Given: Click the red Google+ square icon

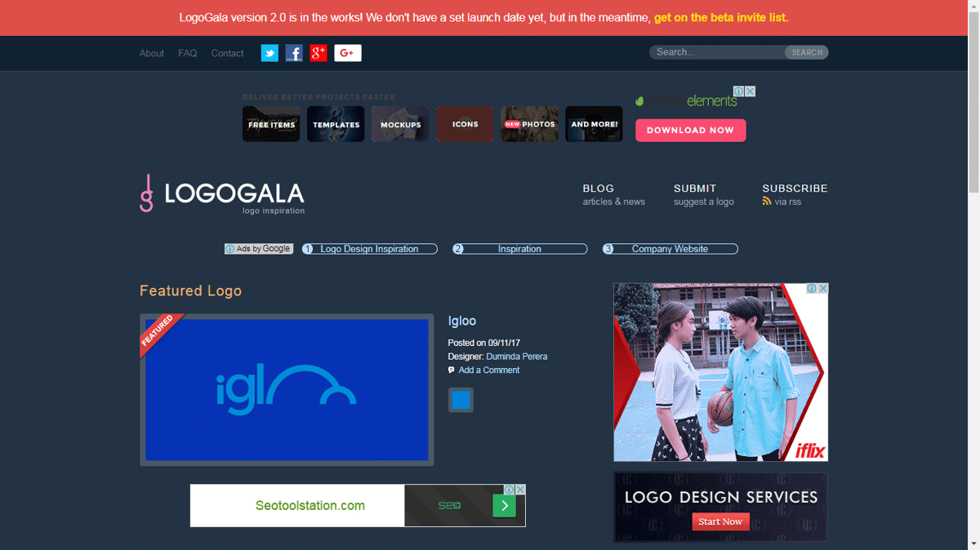Looking at the screenshot, I should click(318, 53).
